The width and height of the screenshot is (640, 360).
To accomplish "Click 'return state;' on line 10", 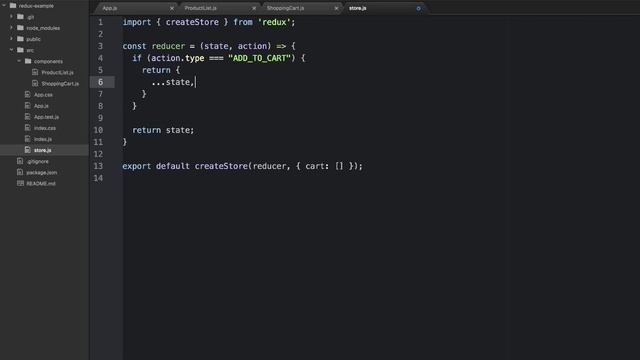I will tap(163, 130).
